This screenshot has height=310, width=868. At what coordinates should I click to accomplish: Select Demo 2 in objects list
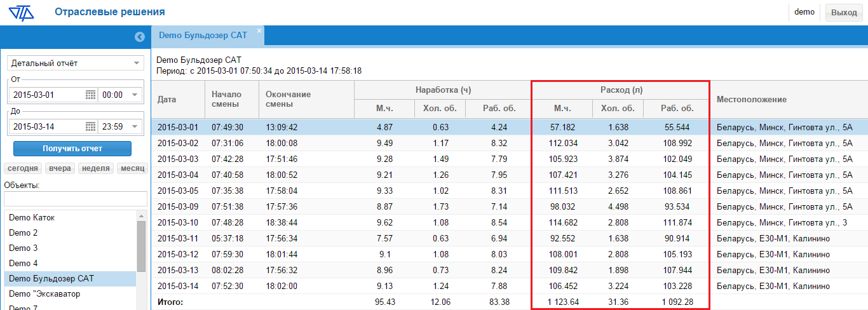point(70,232)
